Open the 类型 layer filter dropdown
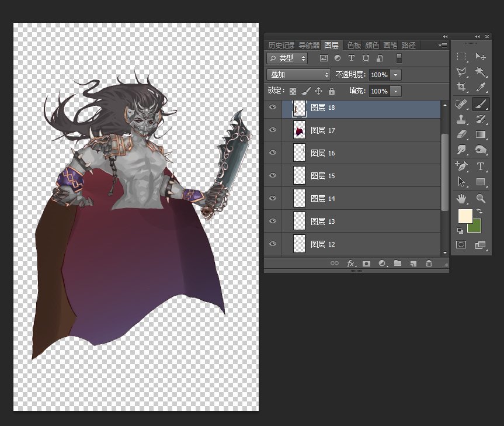This screenshot has height=426, width=504. point(287,58)
